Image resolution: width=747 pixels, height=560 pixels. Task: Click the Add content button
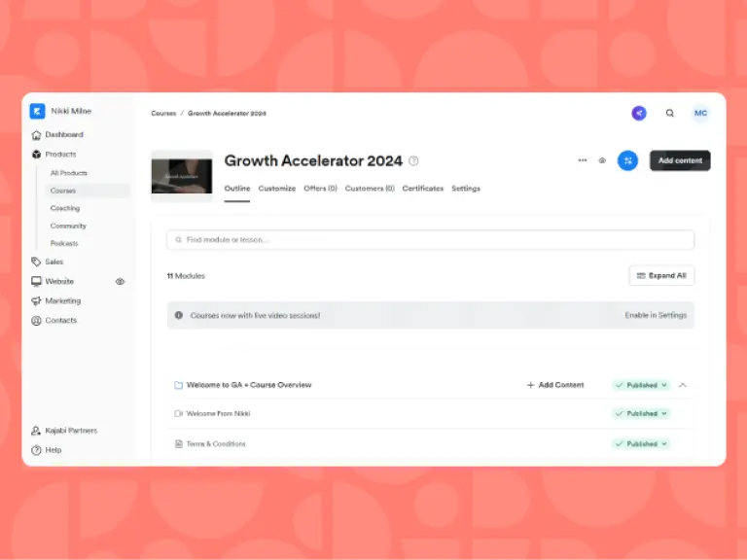pyautogui.click(x=680, y=160)
